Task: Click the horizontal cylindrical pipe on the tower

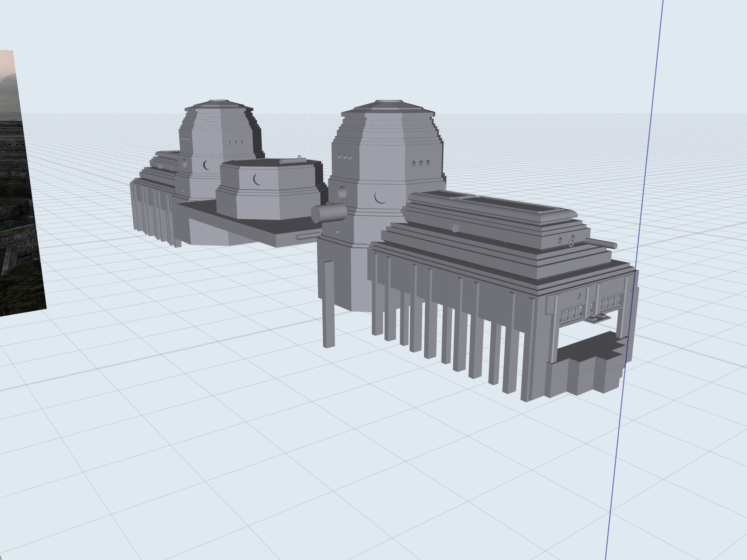Action: pos(329,214)
